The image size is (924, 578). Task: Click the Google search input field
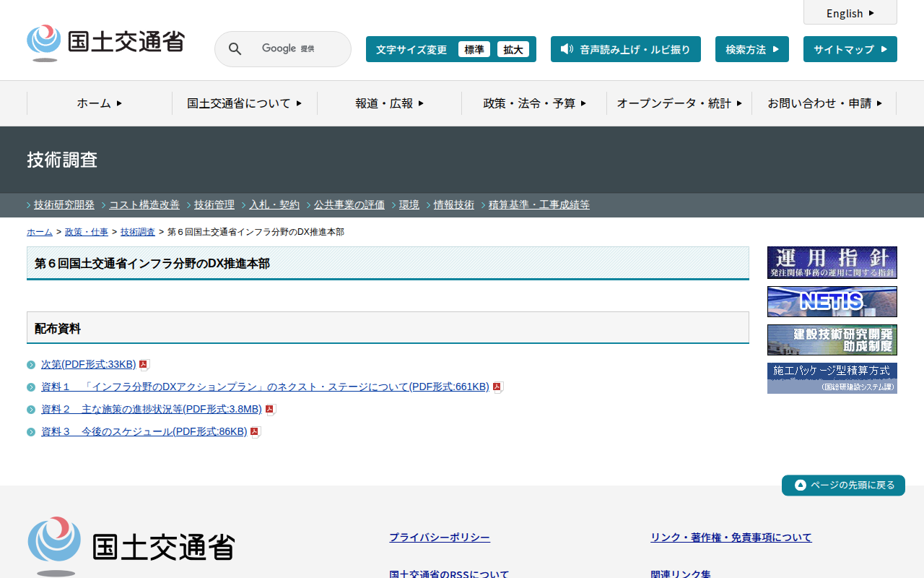296,49
